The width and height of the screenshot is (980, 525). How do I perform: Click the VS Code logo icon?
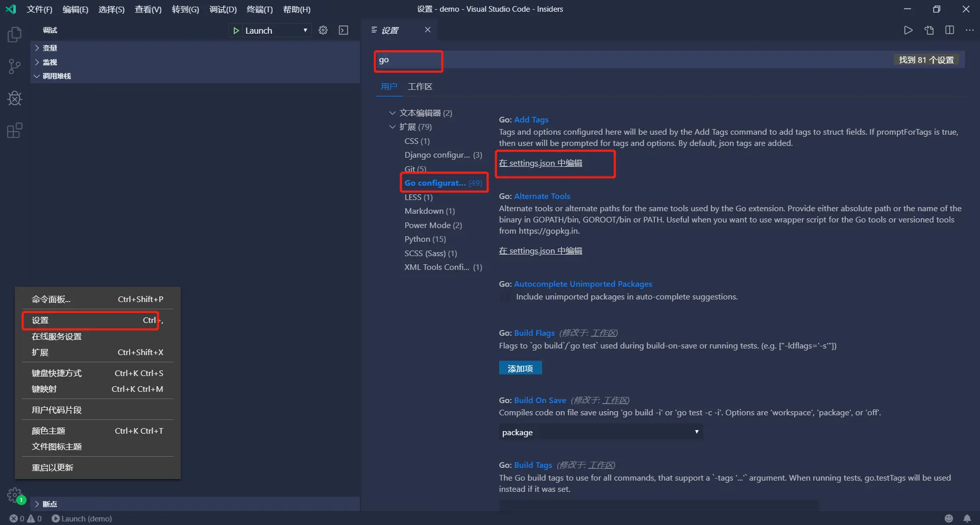[11, 9]
